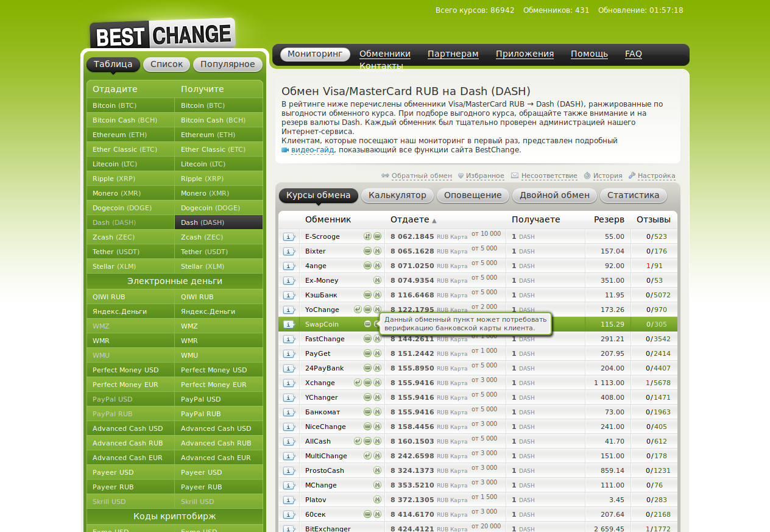Open info icon for PayGet row
The image size is (770, 532).
point(289,353)
